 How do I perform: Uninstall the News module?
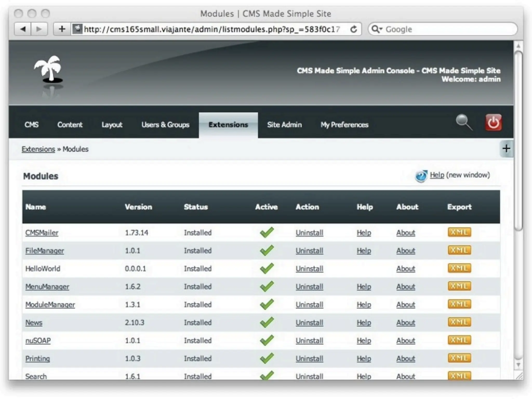pyautogui.click(x=309, y=322)
